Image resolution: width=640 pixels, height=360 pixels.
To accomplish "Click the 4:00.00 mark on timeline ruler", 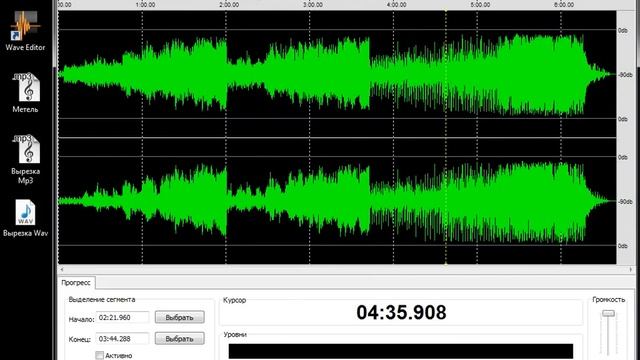I will point(396,5).
